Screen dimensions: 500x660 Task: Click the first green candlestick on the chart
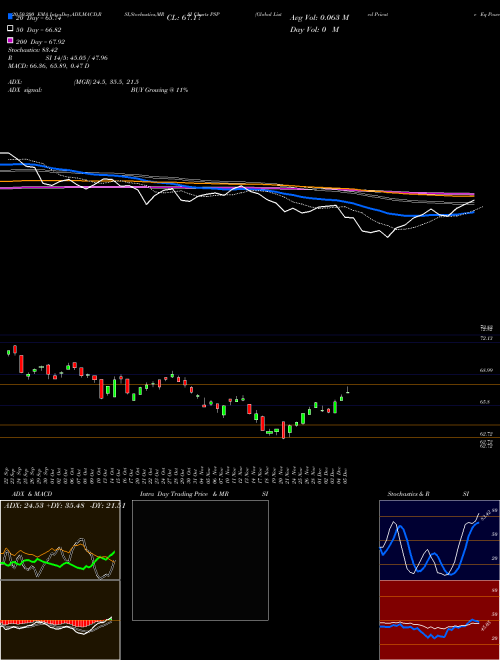[x=8, y=353]
